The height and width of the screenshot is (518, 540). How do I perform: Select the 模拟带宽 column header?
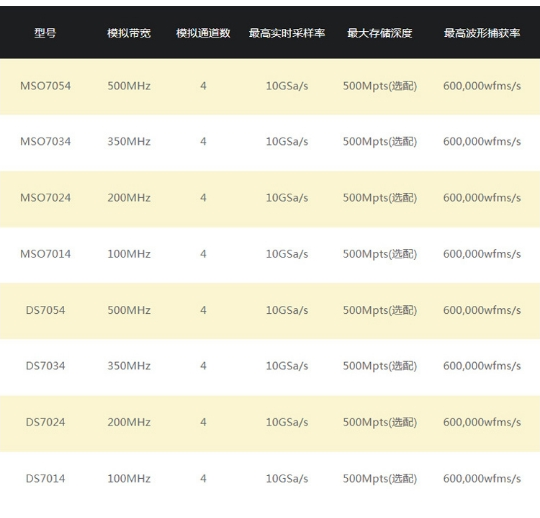coord(129,33)
